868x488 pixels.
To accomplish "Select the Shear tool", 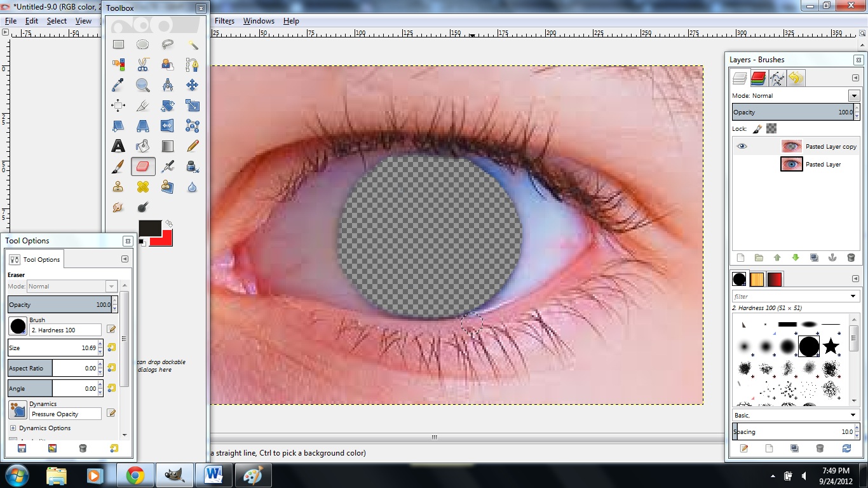I will [x=118, y=126].
